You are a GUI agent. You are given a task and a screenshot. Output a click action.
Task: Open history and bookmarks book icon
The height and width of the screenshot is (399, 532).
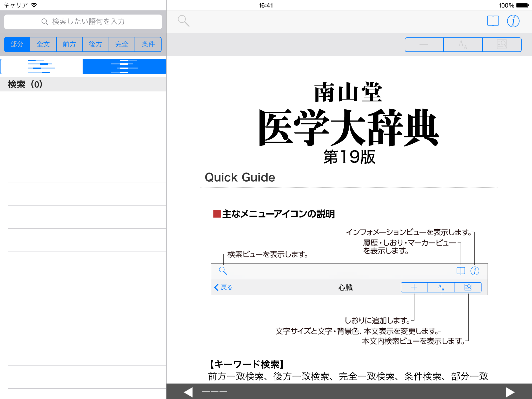[493, 21]
